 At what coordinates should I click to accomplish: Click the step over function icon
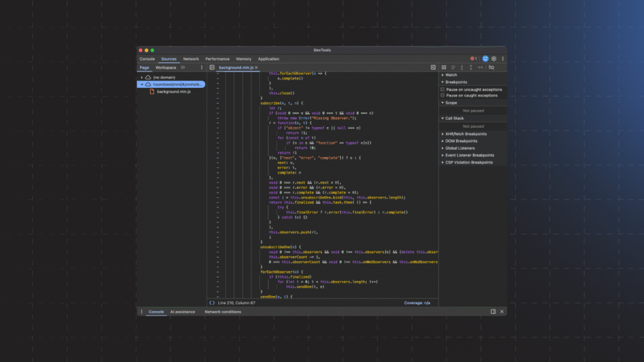(453, 67)
